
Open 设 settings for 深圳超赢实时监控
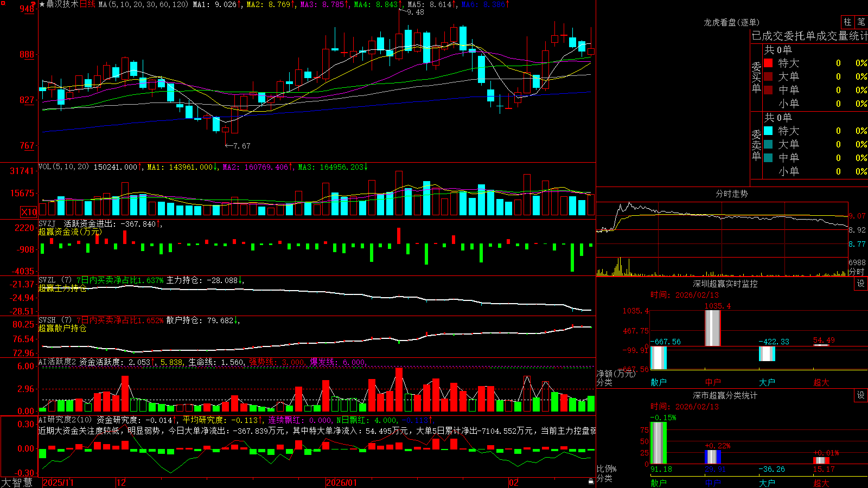861,284
